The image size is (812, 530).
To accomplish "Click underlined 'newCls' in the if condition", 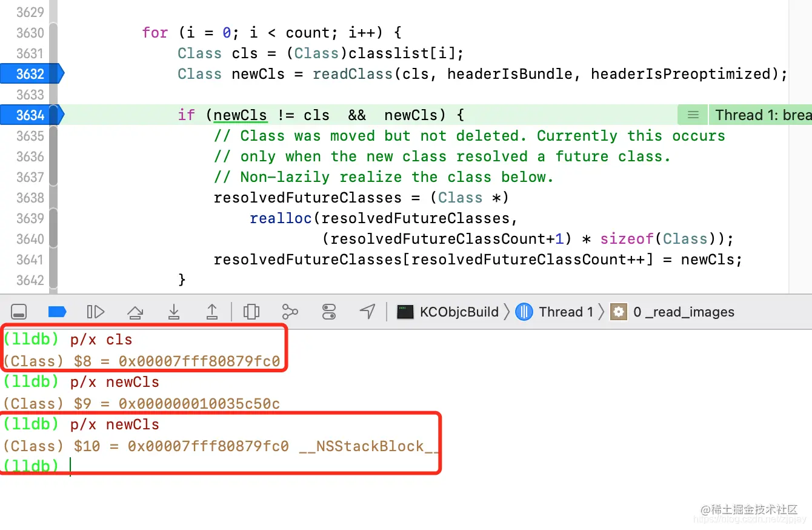I will point(240,115).
